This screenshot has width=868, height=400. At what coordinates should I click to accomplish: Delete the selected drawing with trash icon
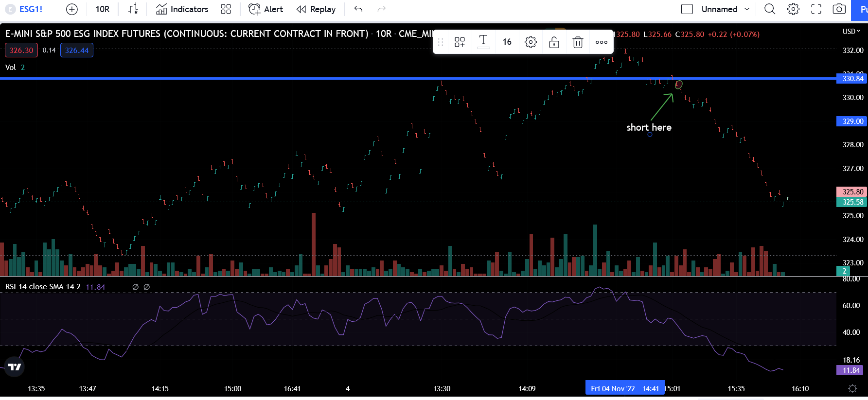(578, 42)
